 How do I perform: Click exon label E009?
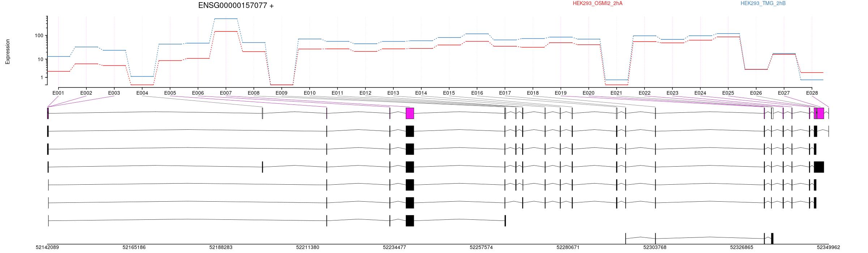click(x=281, y=93)
